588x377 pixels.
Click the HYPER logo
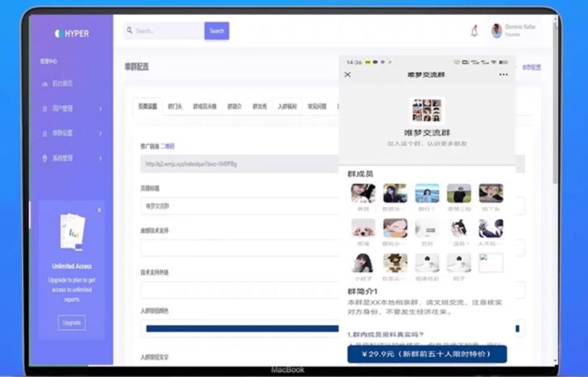(x=72, y=33)
